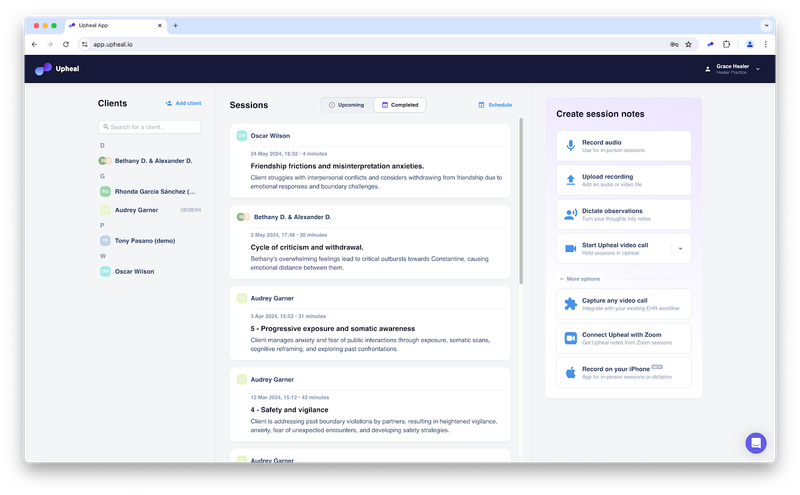Click the Record audio microphone icon

click(570, 146)
